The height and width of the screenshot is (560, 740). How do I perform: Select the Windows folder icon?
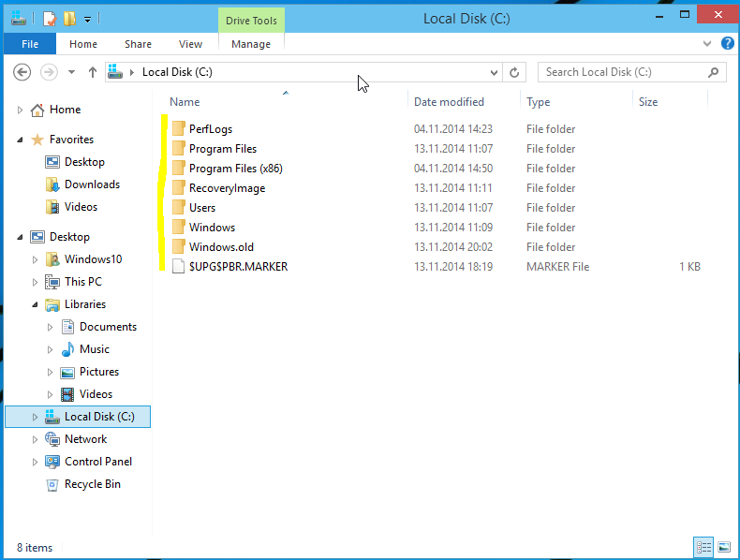(x=178, y=227)
